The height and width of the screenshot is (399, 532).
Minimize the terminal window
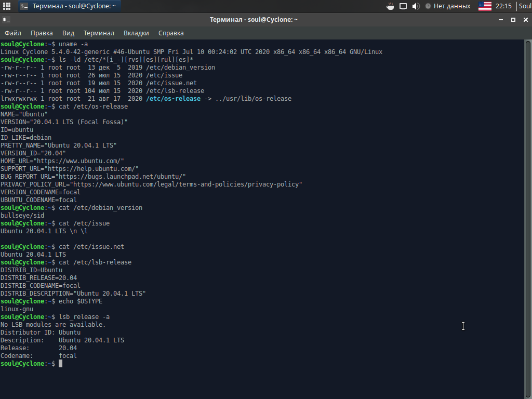point(500,20)
